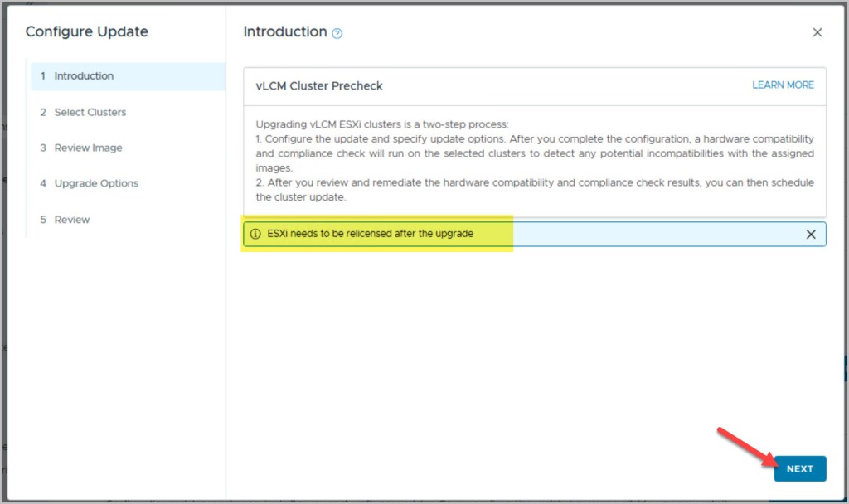Click the vLCM Cluster Precheck card title
The image size is (849, 504).
pos(319,85)
